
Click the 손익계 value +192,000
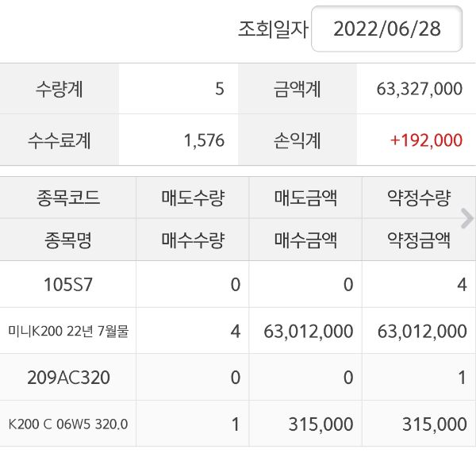tap(426, 140)
